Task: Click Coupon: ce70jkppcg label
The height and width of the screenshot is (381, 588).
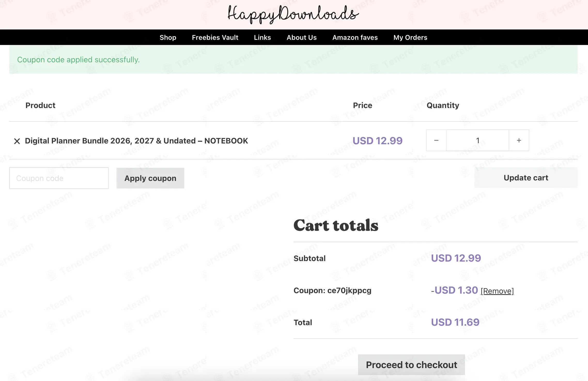Action: pos(332,291)
